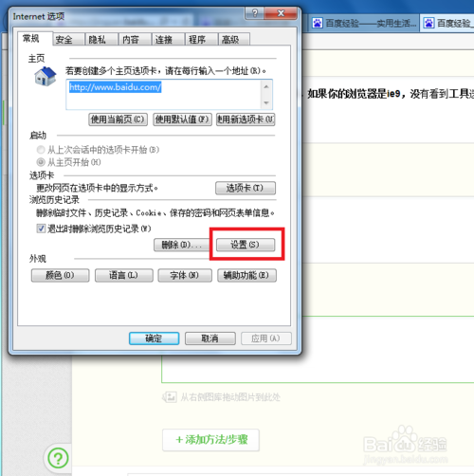This screenshot has width=474, height=476.
Task: Click 使用当前页(C) button
Action: coord(118,119)
